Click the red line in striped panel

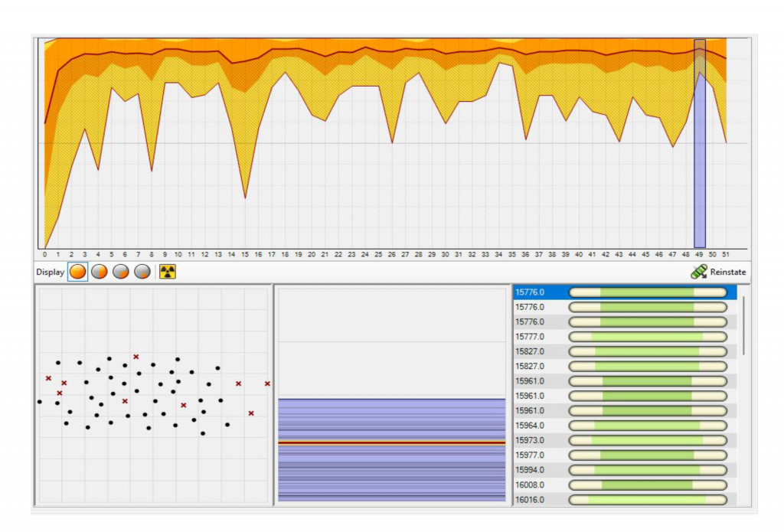391,442
